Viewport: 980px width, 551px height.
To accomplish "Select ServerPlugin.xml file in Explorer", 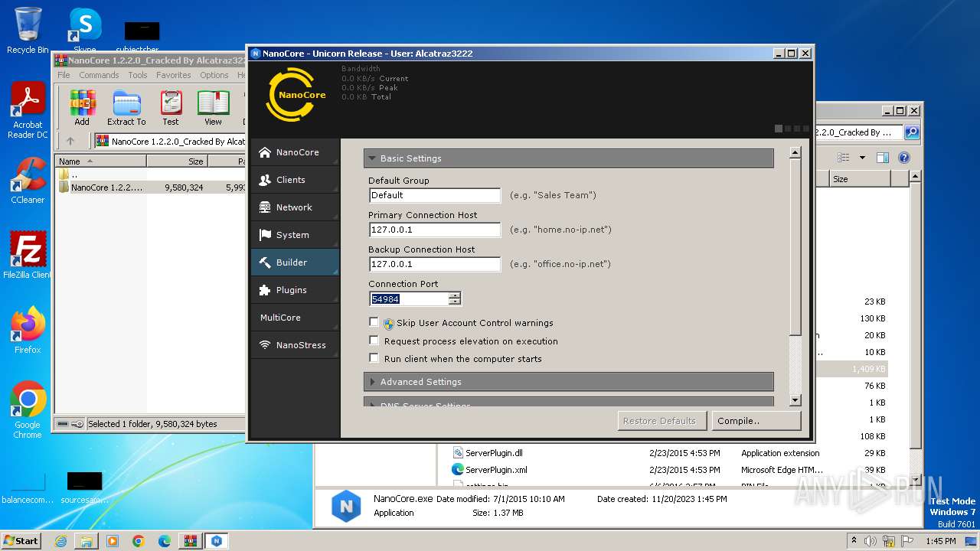I will [x=496, y=470].
